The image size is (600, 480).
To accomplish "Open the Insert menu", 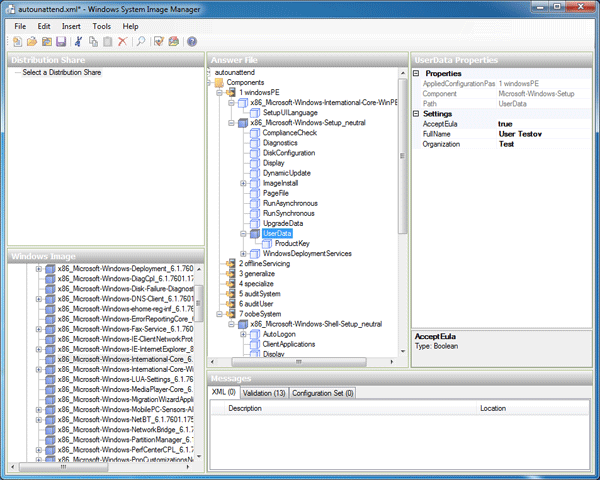I will tap(71, 25).
